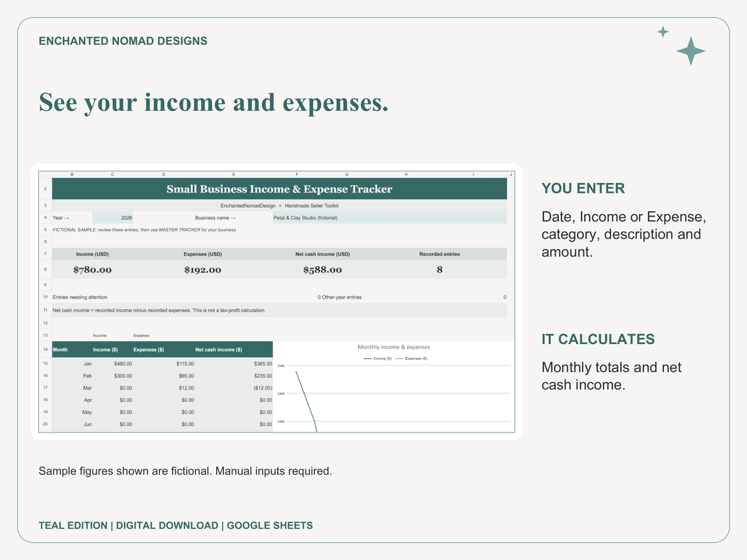
Task: Click the 'IT CALCULATES' heading
Action: (x=598, y=339)
